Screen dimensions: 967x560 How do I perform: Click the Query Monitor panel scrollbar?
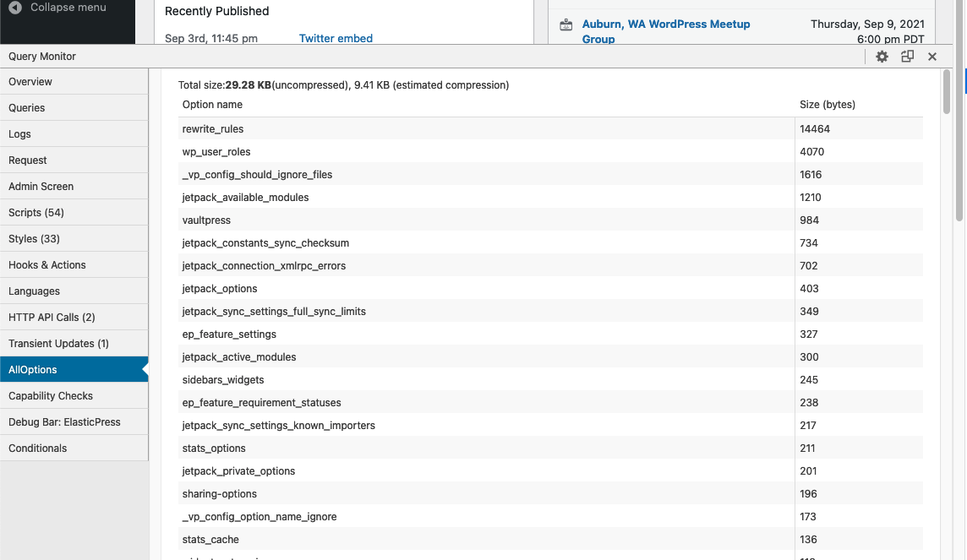(x=948, y=91)
